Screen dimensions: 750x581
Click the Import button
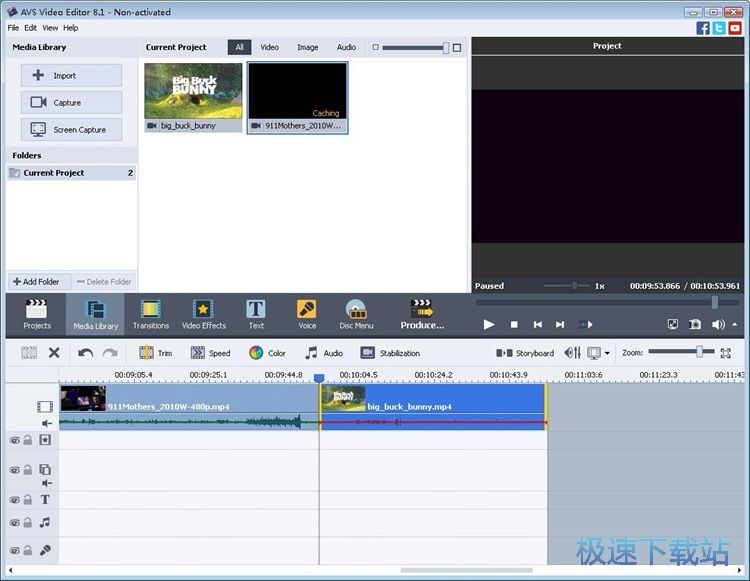coord(71,76)
